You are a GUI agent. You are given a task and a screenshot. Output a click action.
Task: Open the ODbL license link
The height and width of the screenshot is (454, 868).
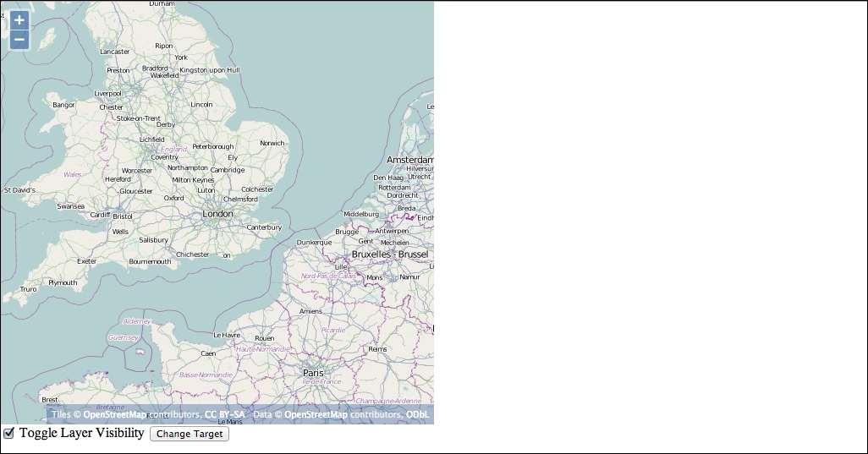[x=417, y=415]
